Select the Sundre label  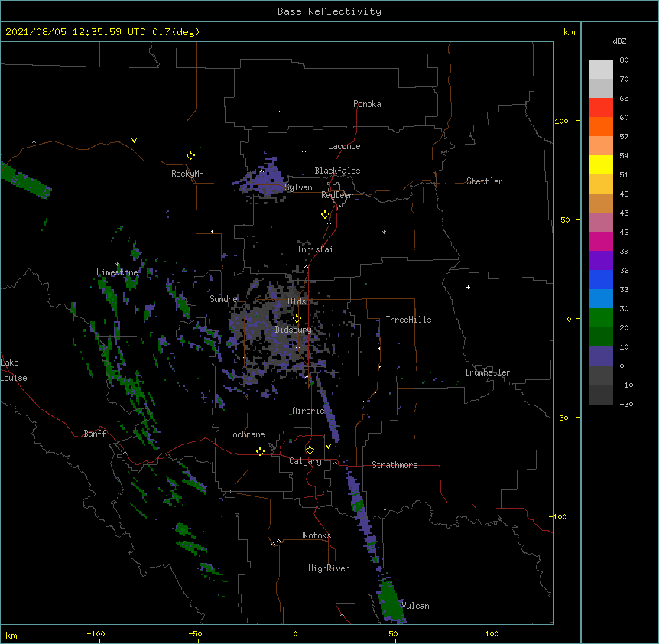click(223, 299)
